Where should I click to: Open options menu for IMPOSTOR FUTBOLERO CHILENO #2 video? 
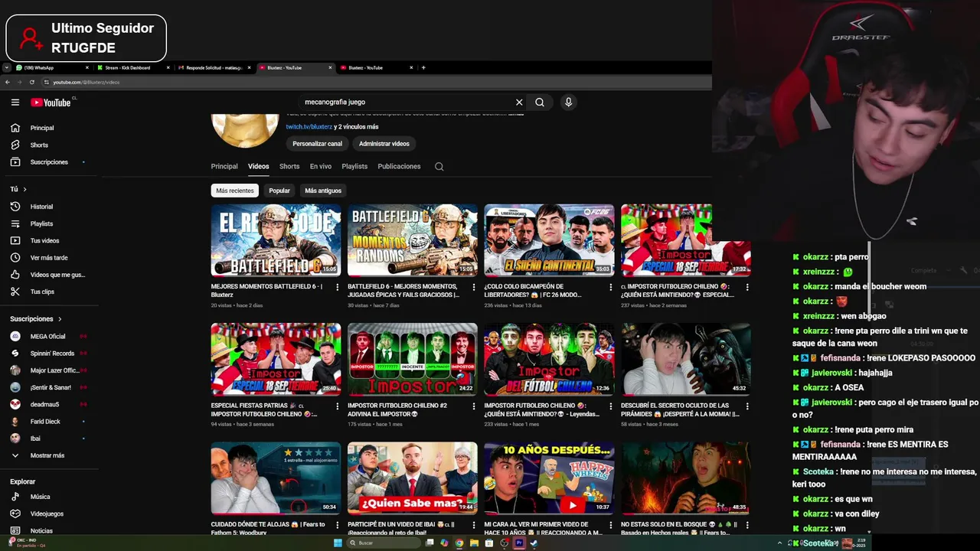click(x=473, y=406)
